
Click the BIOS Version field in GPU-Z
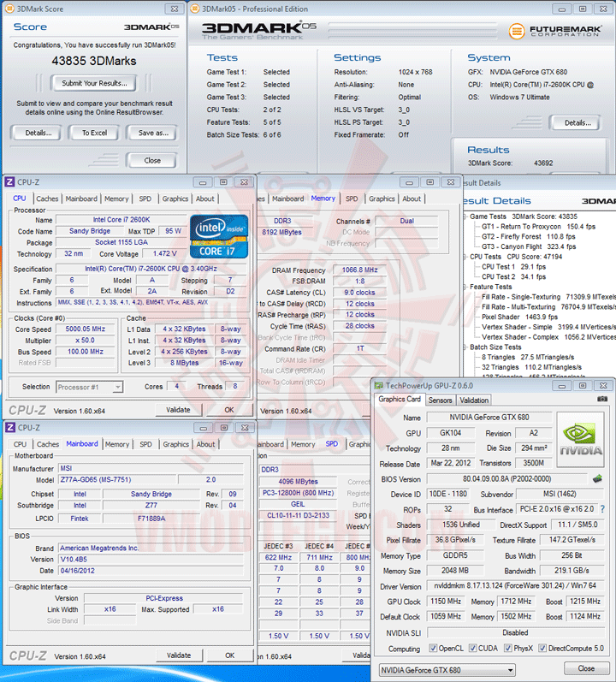(506, 479)
